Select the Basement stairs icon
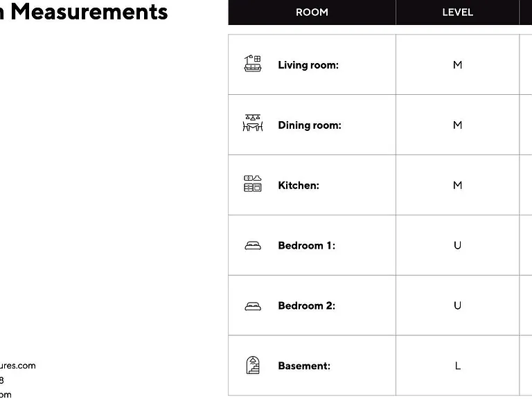532x399 pixels. coord(253,365)
